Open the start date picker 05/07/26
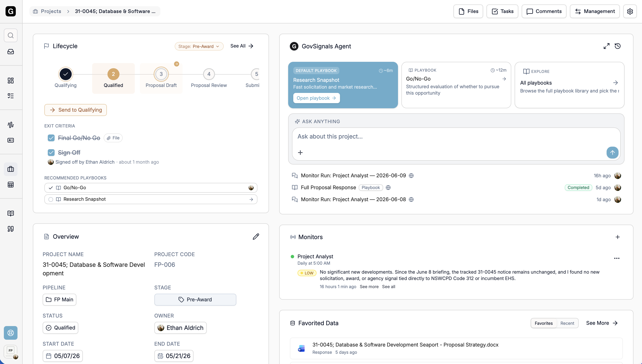This screenshot has height=364, width=642. pyautogui.click(x=62, y=356)
